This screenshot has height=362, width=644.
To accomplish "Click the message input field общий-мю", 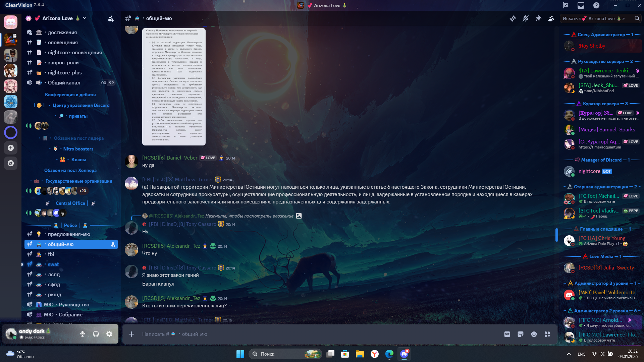I will [x=302, y=334].
